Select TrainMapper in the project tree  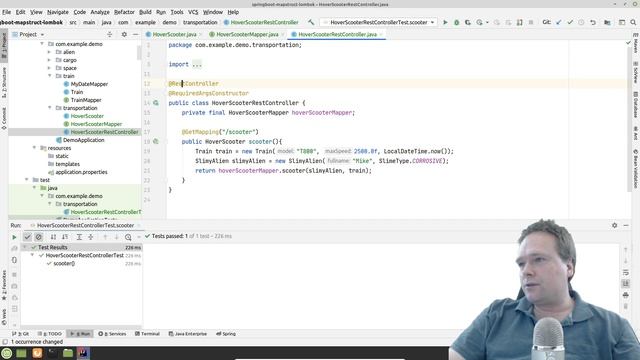[86, 100]
